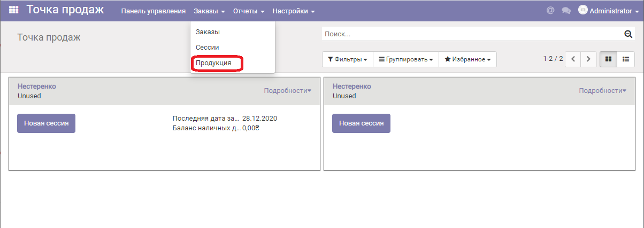Open the Избранное dropdown
This screenshot has height=228, width=644.
pyautogui.click(x=467, y=59)
